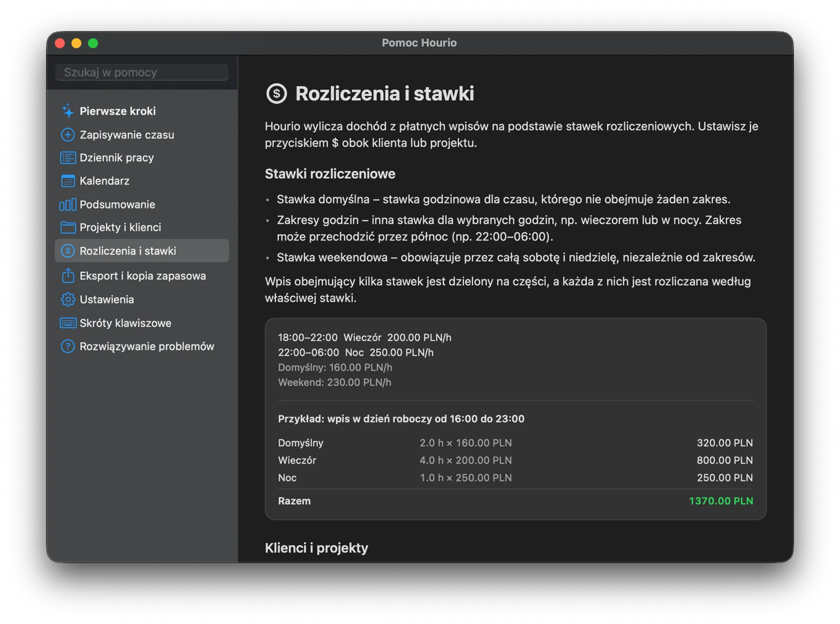Screen dimensions: 840x624
Task: Close the Pomoc Hourio window
Action: pos(60,43)
